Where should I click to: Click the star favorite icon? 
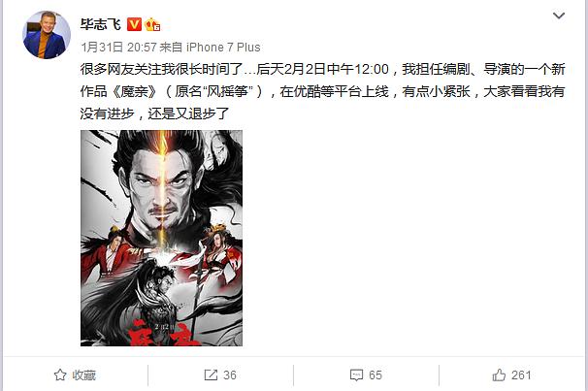coord(60,375)
